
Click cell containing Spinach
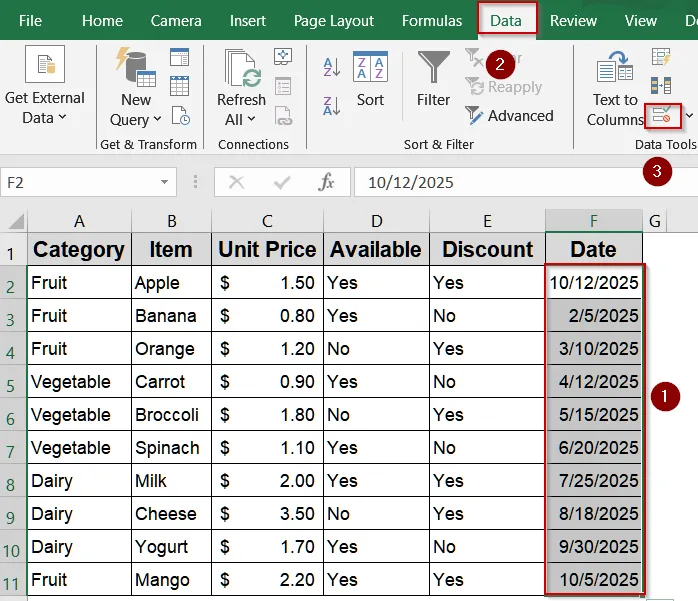pyautogui.click(x=171, y=447)
